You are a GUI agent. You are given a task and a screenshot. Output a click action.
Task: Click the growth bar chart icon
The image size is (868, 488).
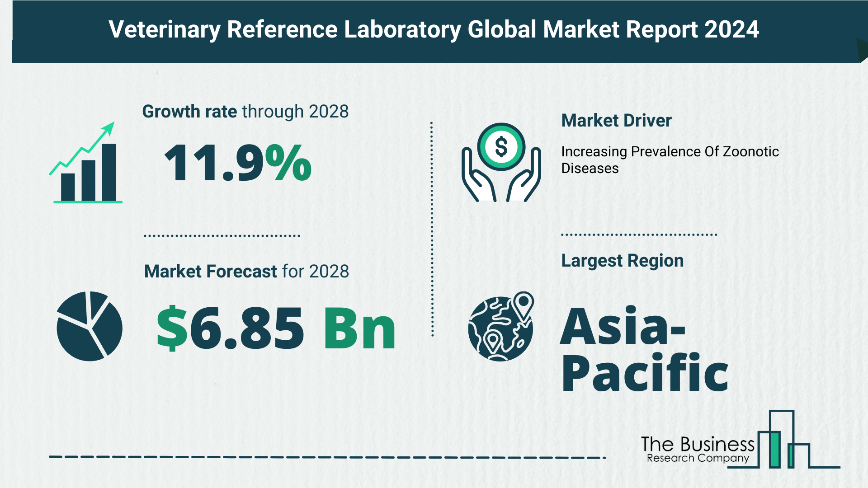click(x=86, y=162)
